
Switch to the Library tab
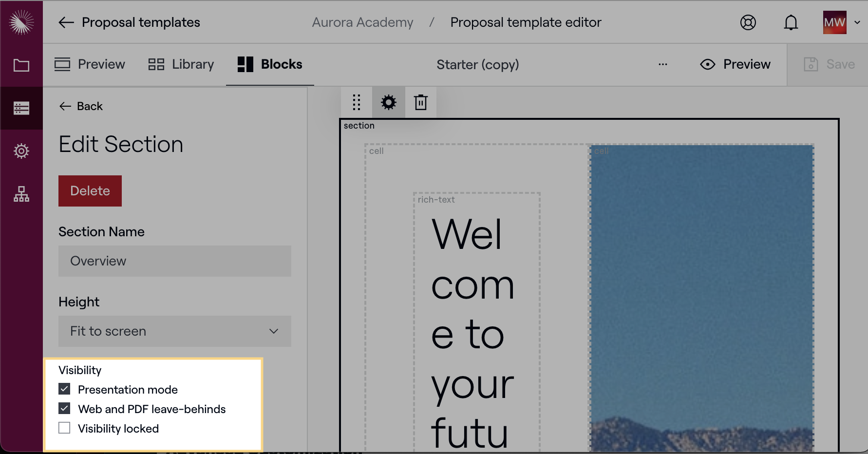coord(181,64)
